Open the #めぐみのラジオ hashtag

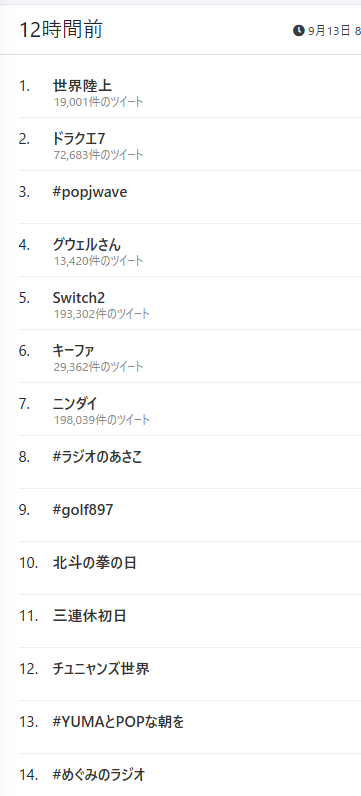(99, 775)
